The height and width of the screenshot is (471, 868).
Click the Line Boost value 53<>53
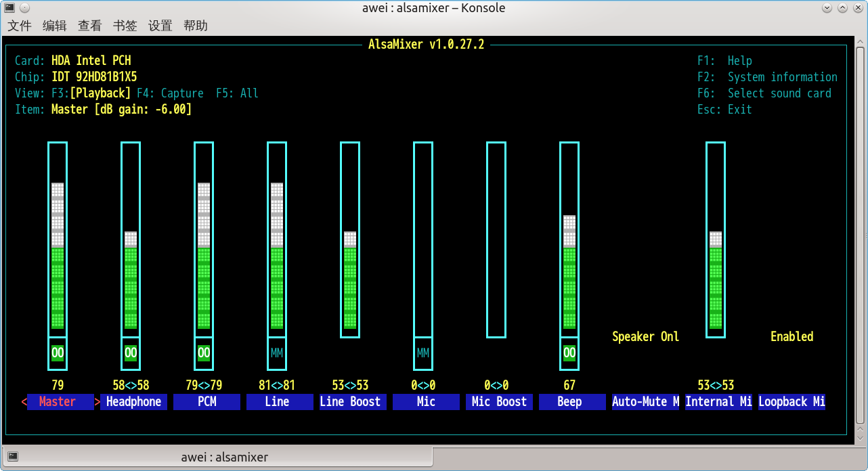coord(350,385)
